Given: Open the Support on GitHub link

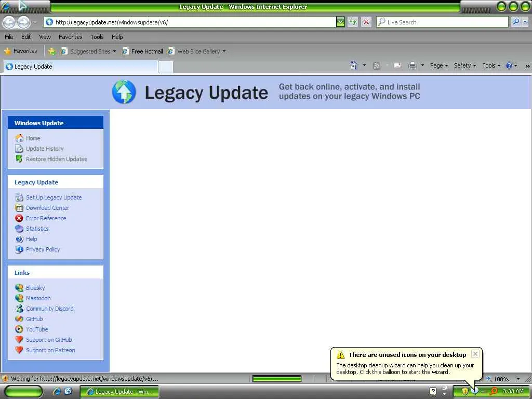Looking at the screenshot, I should click(x=49, y=340).
